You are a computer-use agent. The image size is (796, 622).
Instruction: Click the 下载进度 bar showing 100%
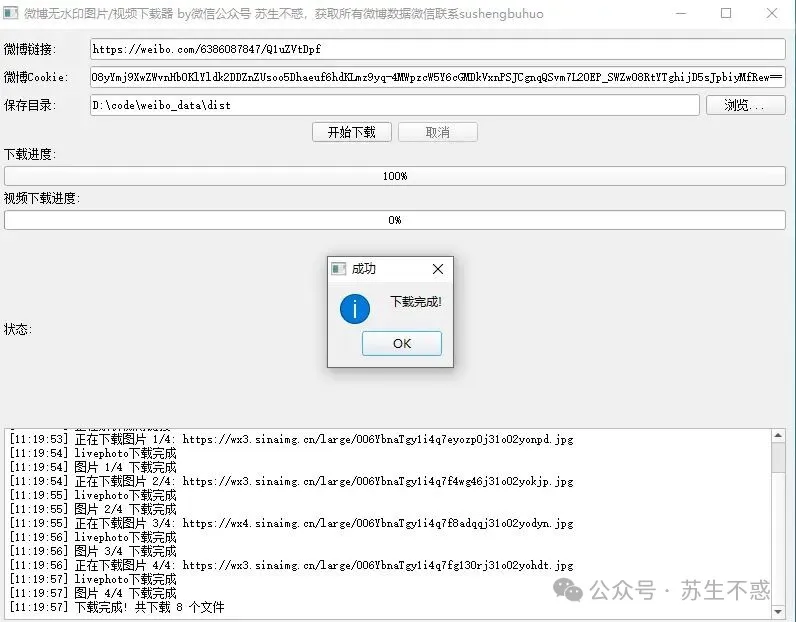[x=395, y=176]
